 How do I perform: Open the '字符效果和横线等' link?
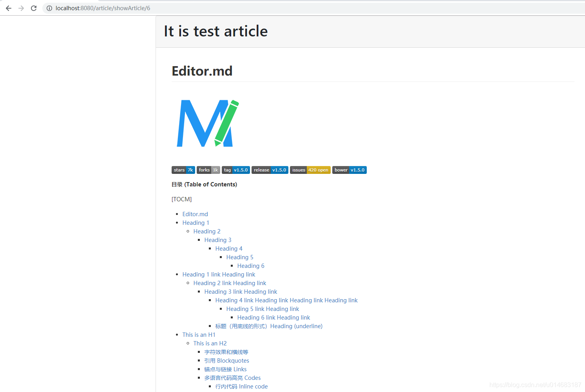pos(226,352)
